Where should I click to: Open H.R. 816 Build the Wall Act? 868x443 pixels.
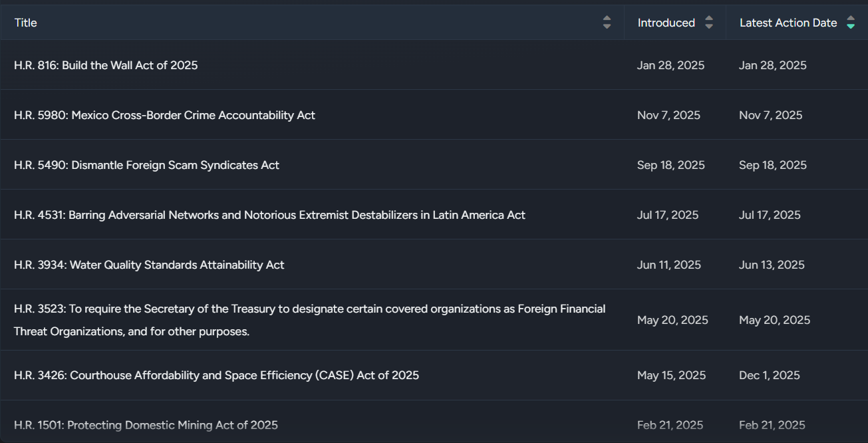coord(106,65)
